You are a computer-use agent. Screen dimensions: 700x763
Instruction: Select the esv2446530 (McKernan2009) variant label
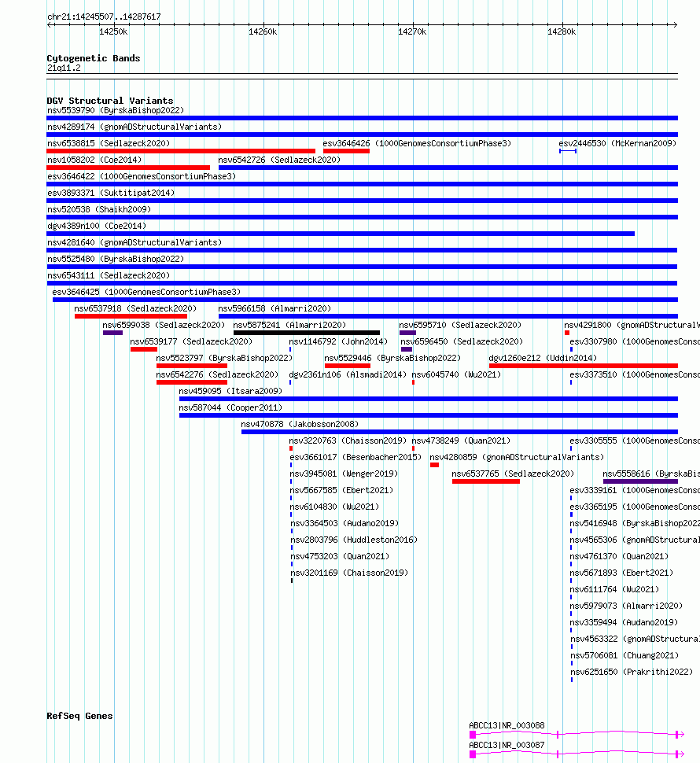coord(617,143)
